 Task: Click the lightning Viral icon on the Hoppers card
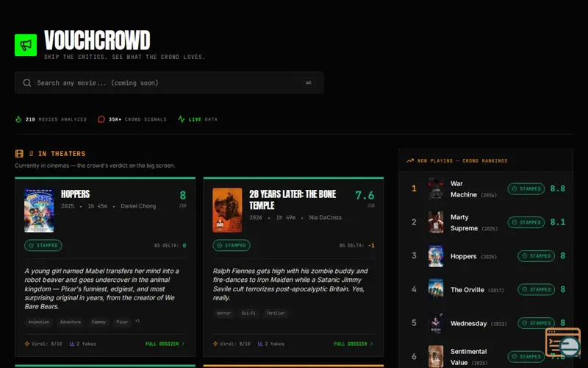tap(27, 344)
